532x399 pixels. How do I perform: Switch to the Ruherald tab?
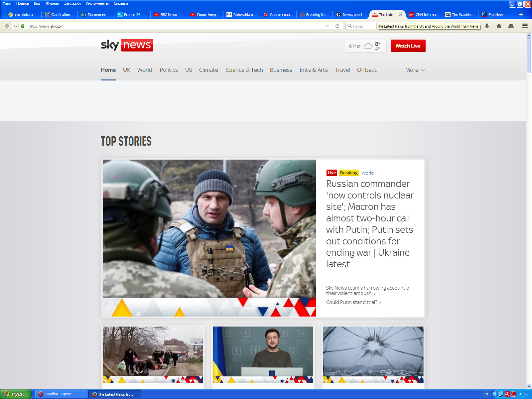(x=241, y=15)
